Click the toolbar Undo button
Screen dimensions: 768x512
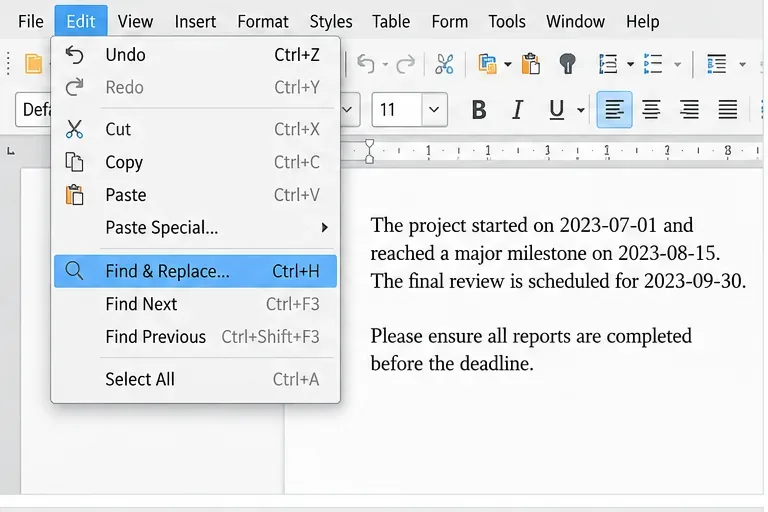pos(366,64)
